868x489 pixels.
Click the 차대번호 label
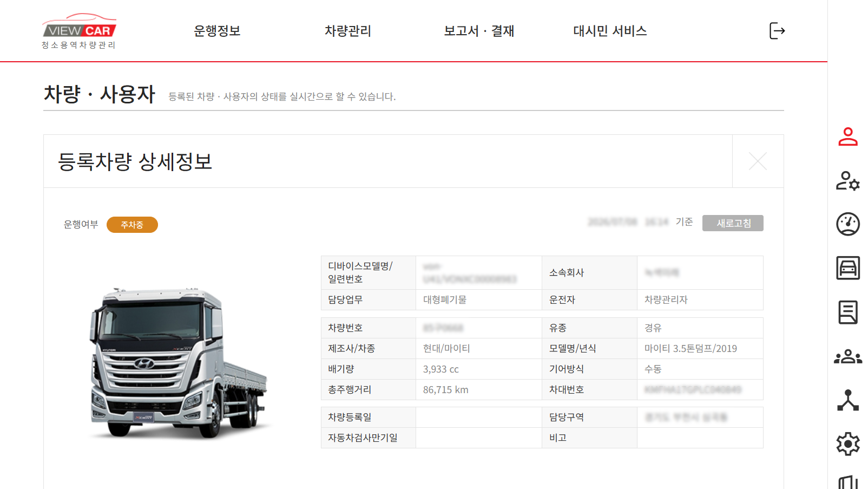pos(567,390)
